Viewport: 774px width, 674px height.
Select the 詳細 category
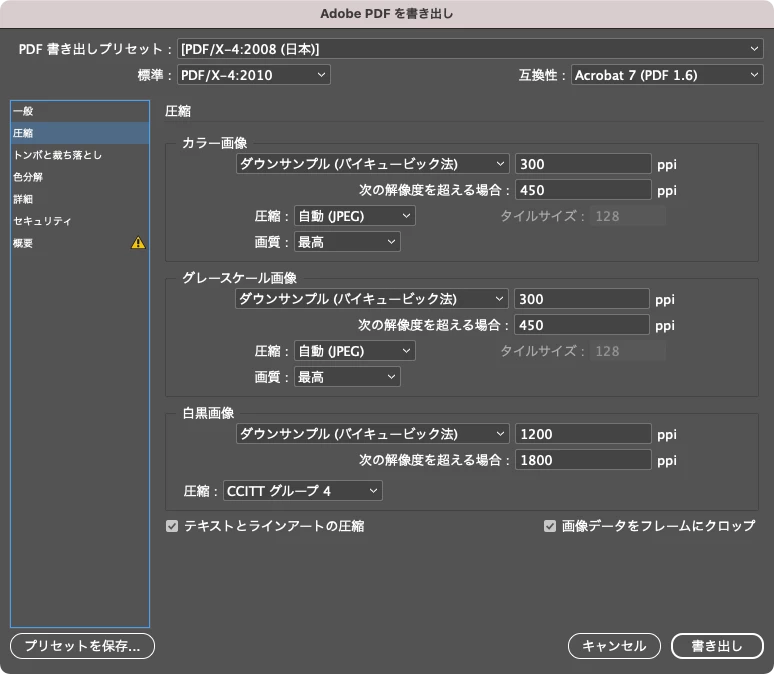click(x=80, y=199)
